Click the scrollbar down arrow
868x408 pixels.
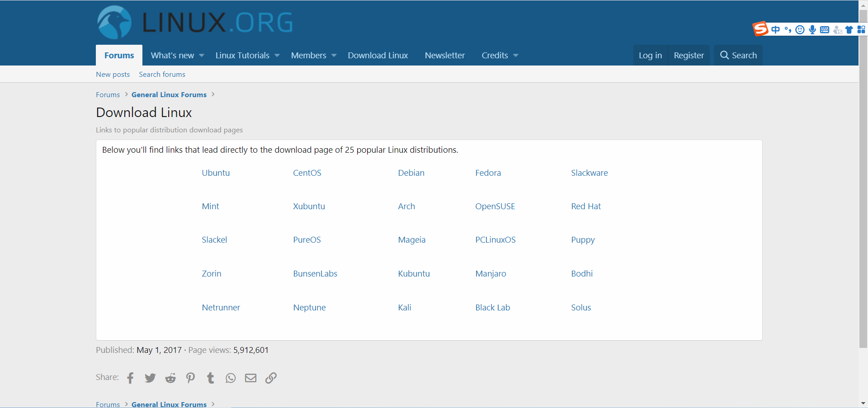(x=863, y=403)
